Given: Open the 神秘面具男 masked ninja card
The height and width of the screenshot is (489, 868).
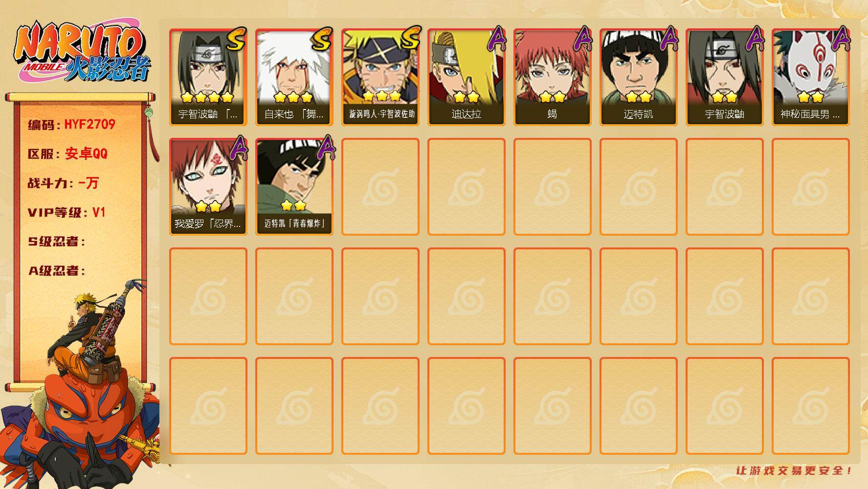Looking at the screenshot, I should click(810, 77).
